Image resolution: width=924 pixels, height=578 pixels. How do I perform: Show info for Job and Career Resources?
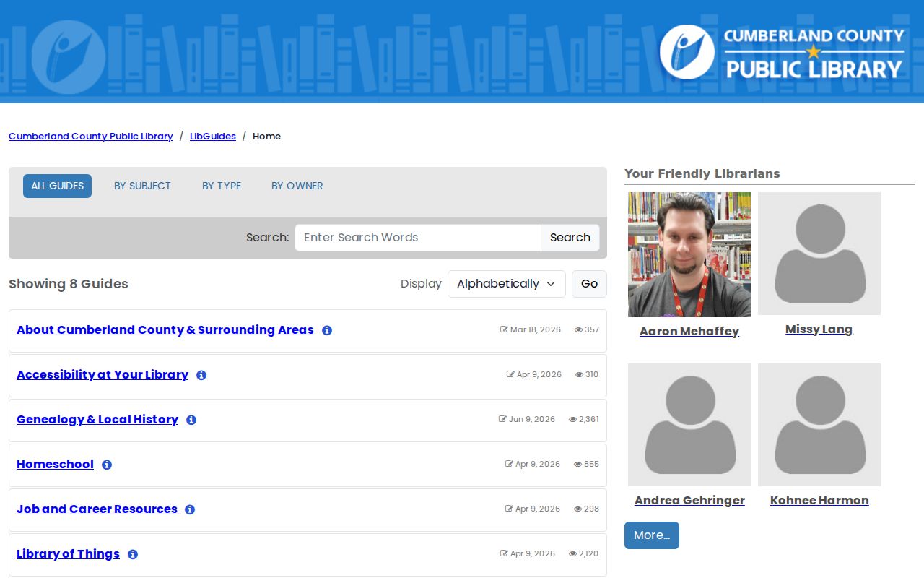190,509
